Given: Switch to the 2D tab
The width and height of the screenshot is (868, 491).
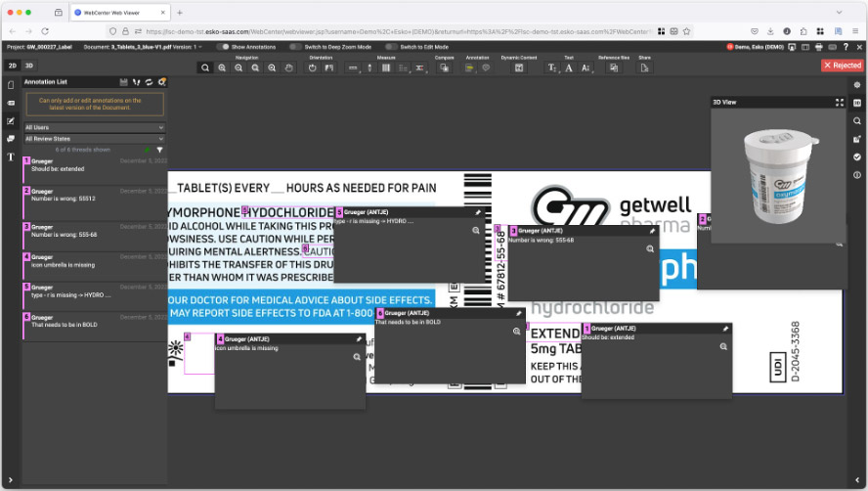Looking at the screenshot, I should tap(13, 66).
